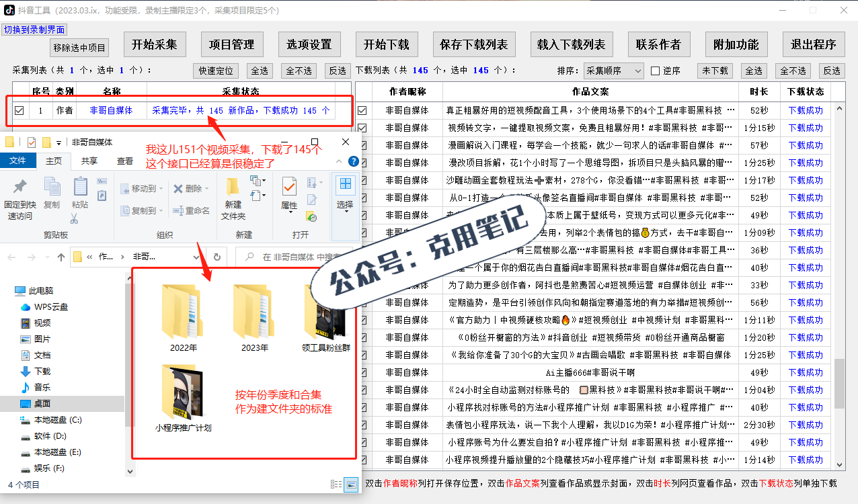Switch to the 查看 ribbon tab
Screen dimensions: 858x504
click(x=125, y=161)
